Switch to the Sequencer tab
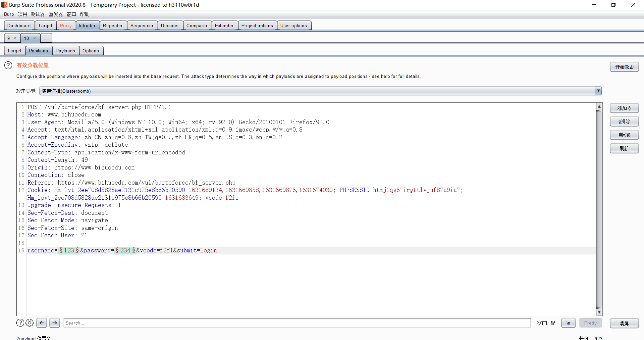Image resolution: width=644 pixels, height=340 pixels. (x=142, y=26)
